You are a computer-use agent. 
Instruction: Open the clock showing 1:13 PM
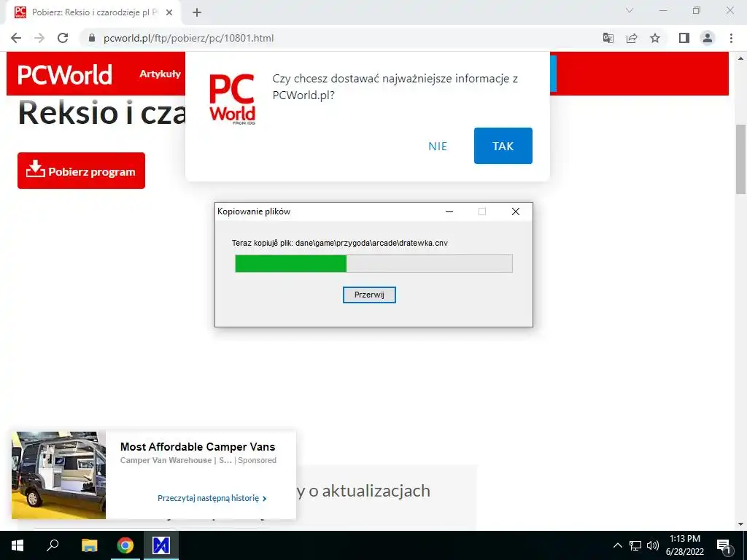(684, 545)
